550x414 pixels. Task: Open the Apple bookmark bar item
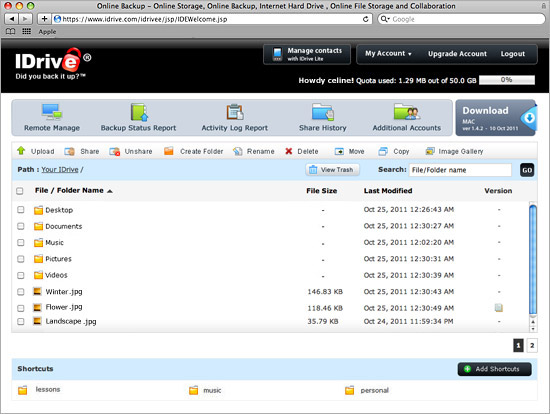point(47,32)
